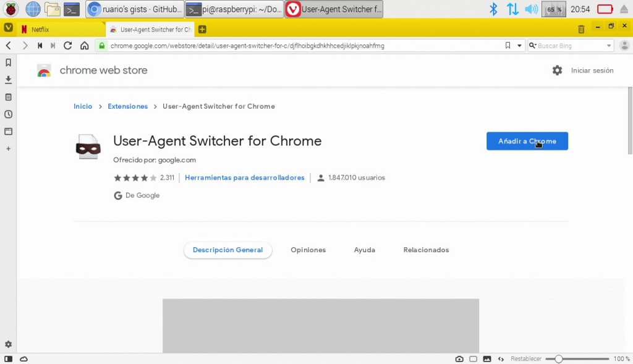Viewport: 633px width, 364px height.
Task: Open the search engine dropdown arrow
Action: click(x=609, y=46)
